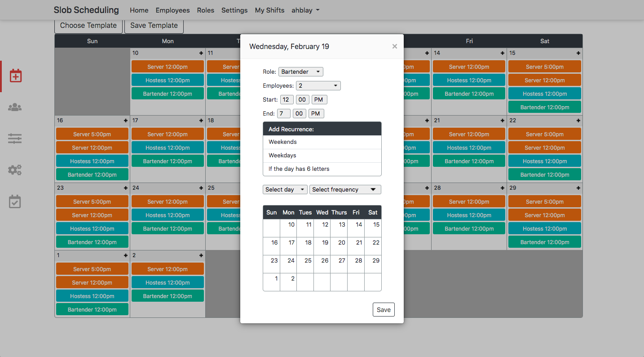Select day 2 in the mini calendar
Screen dimensions: 644x357
288,282
